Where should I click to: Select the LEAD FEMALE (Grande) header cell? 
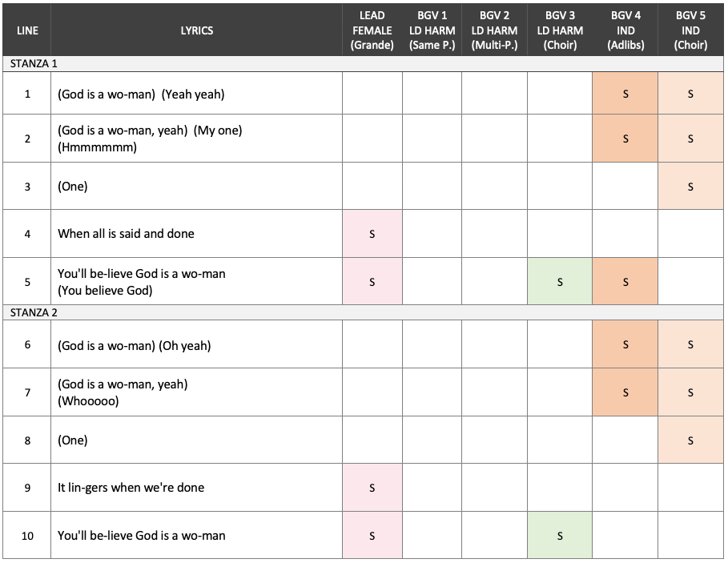372,30
